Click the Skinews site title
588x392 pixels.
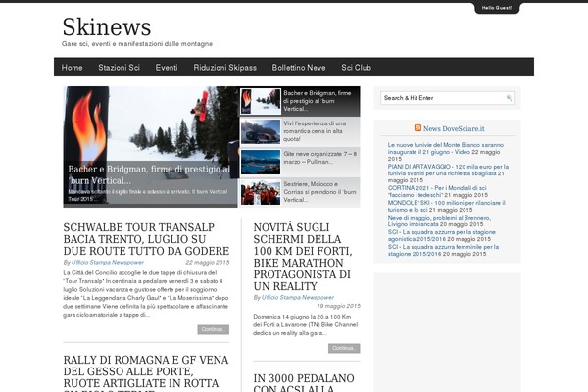(107, 27)
